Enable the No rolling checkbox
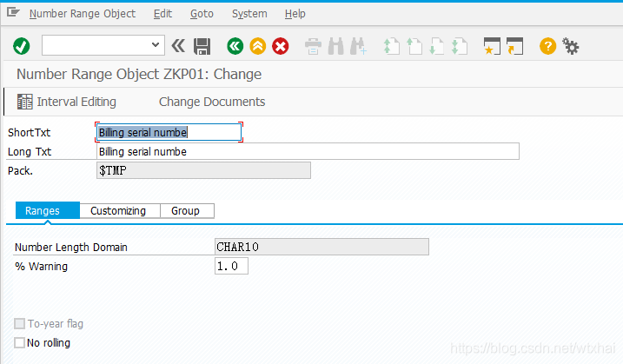This screenshot has width=623, height=364. coord(19,342)
